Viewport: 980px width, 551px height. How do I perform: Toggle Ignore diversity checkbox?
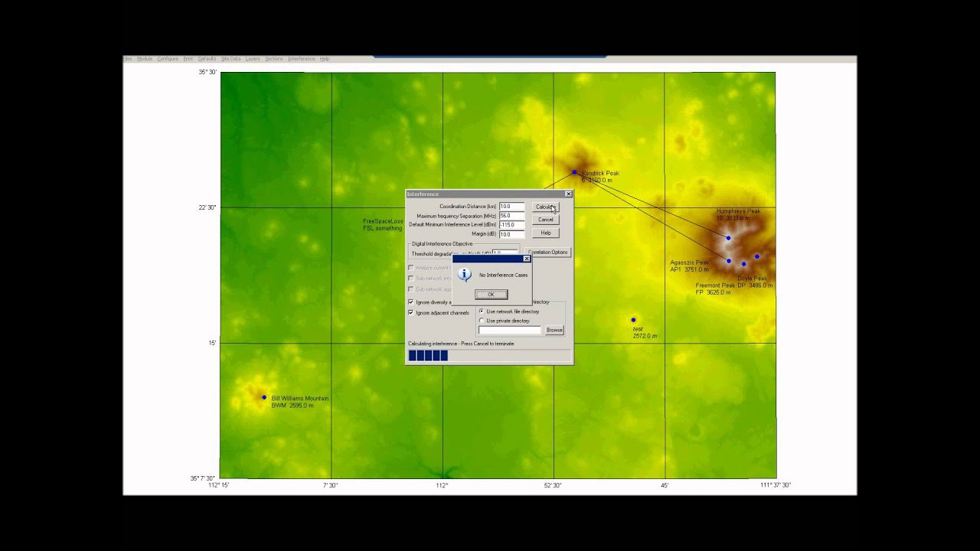pos(411,302)
